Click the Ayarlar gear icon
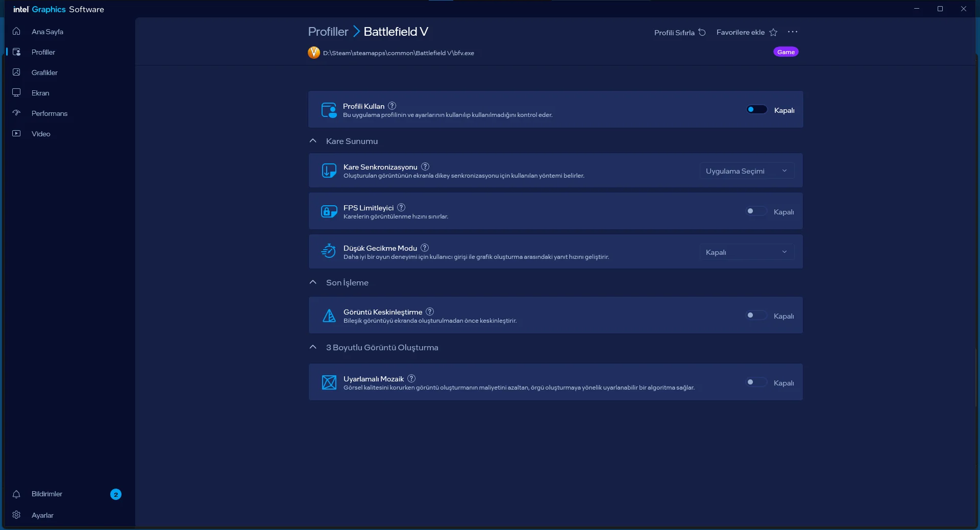This screenshot has height=530, width=980. coord(16,515)
